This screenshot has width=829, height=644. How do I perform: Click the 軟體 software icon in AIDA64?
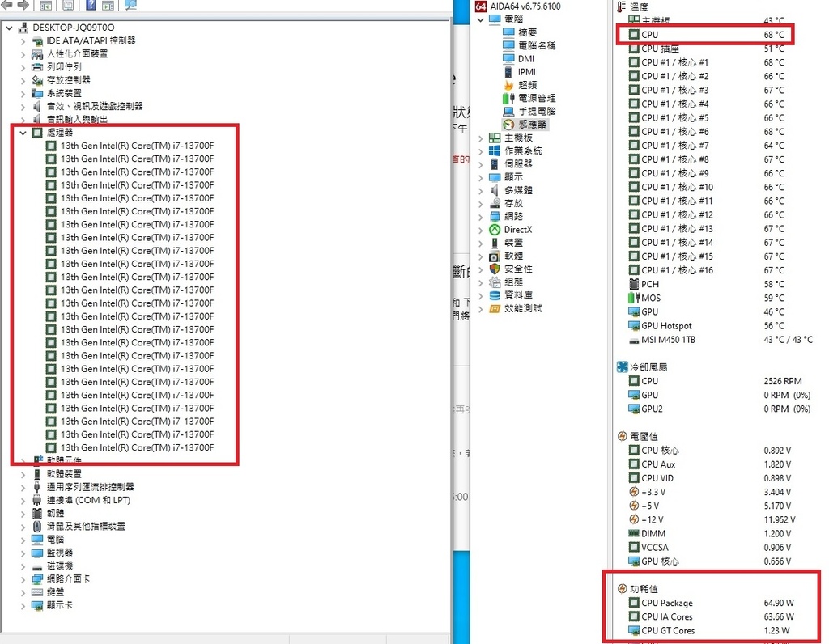coord(495,256)
